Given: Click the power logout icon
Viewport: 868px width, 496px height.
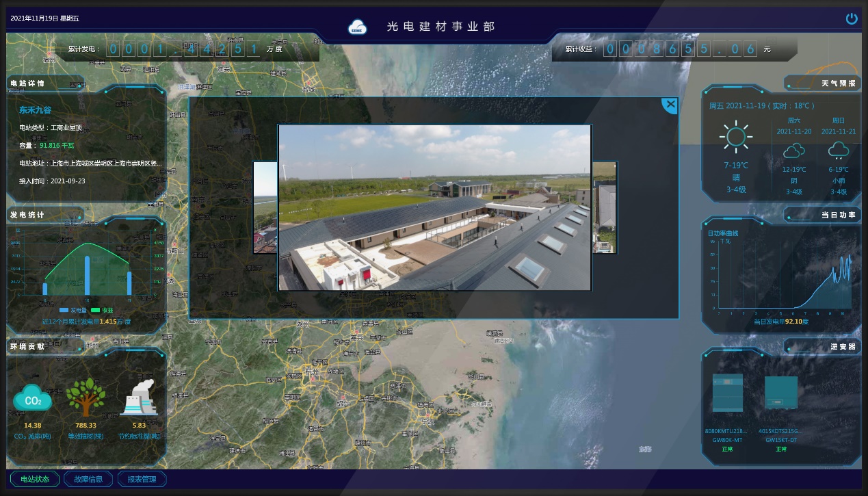Looking at the screenshot, I should [852, 18].
